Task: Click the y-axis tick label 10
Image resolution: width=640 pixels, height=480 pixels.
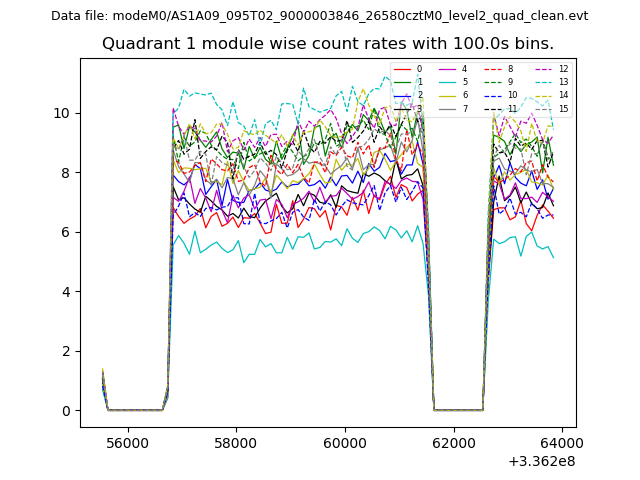Action: click(x=62, y=113)
